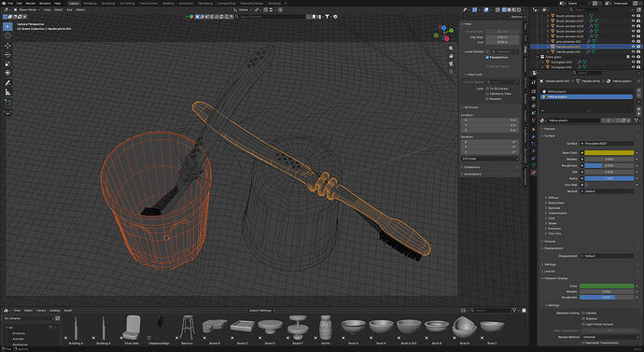Open the Material properties tab icon
The width and height of the screenshot is (644, 352).
[x=534, y=173]
